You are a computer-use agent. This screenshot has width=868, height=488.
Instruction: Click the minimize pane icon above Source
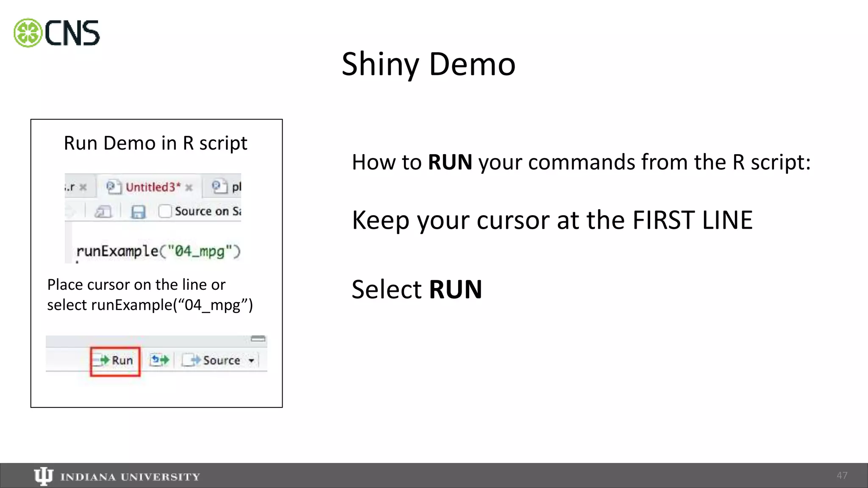coord(258,338)
